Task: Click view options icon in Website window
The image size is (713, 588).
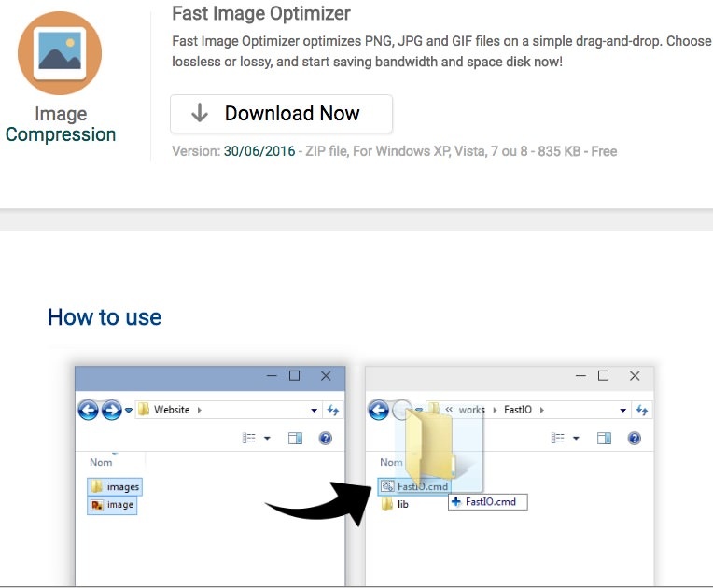Action: (x=249, y=438)
